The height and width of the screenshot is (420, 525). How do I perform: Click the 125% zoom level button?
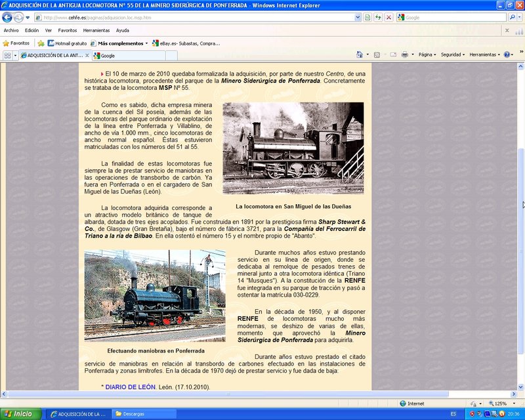tap(497, 404)
